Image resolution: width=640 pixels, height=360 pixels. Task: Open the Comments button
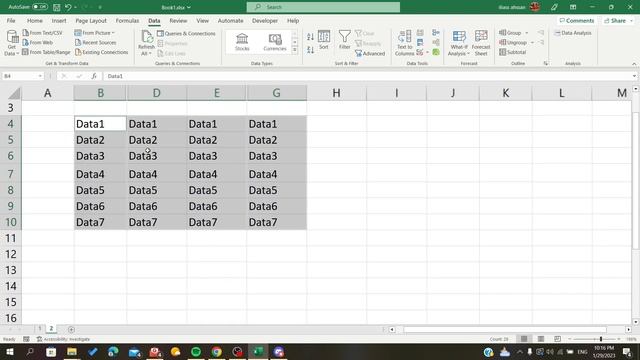(577, 20)
